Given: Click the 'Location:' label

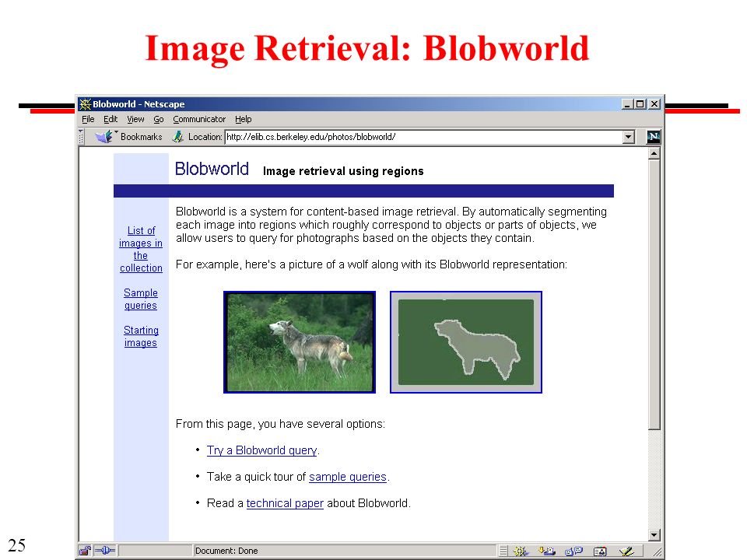Looking at the screenshot, I should point(205,137).
